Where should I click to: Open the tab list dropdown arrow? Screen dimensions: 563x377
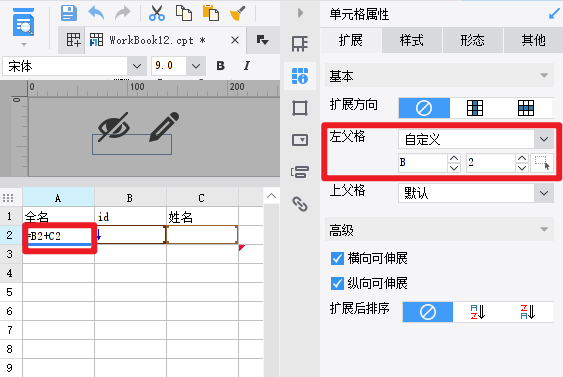[262, 40]
